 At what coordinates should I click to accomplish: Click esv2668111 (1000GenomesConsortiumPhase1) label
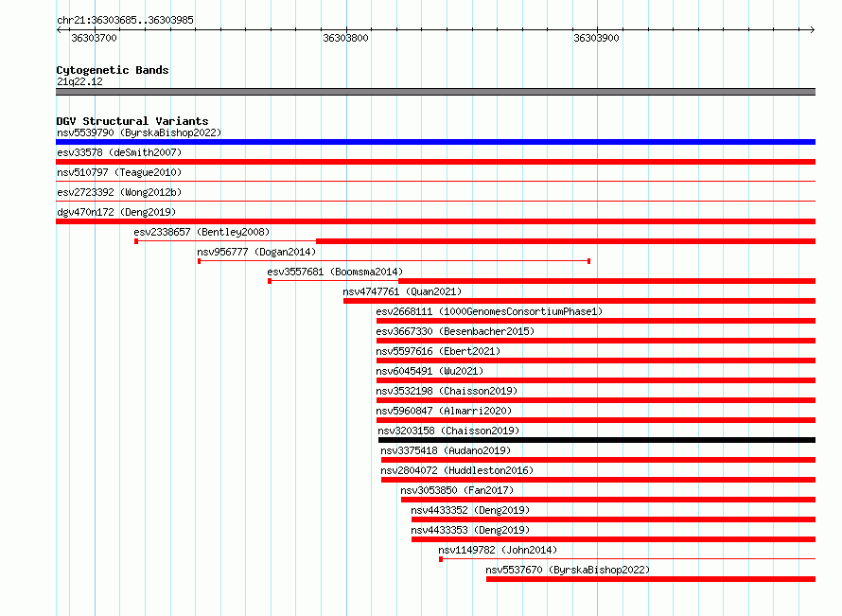(x=489, y=311)
